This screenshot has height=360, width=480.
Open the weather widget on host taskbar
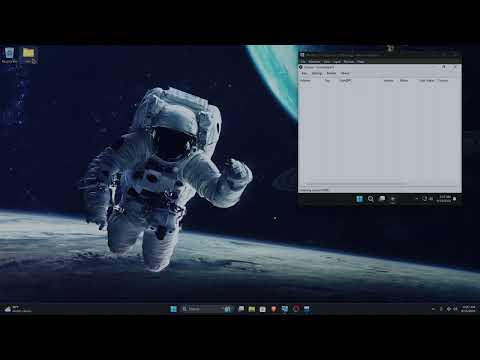click(x=18, y=309)
